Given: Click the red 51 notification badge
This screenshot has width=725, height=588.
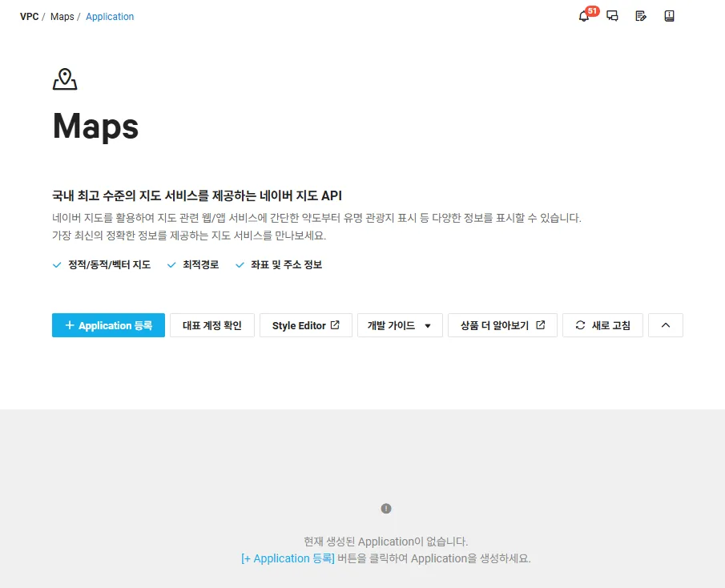Looking at the screenshot, I should point(592,11).
